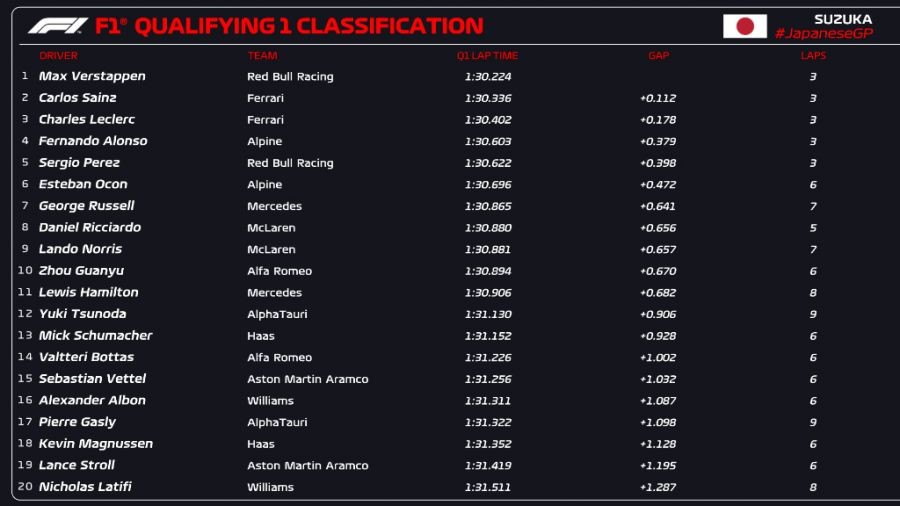This screenshot has width=900, height=506.
Task: Select Max Verstappen's driver name
Action: point(92,76)
